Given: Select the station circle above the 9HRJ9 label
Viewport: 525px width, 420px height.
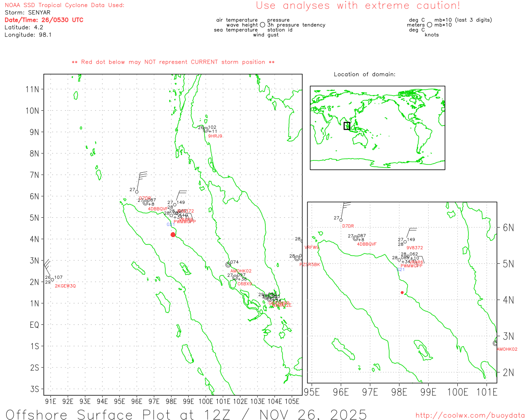Looking at the screenshot, I should pos(206,130).
